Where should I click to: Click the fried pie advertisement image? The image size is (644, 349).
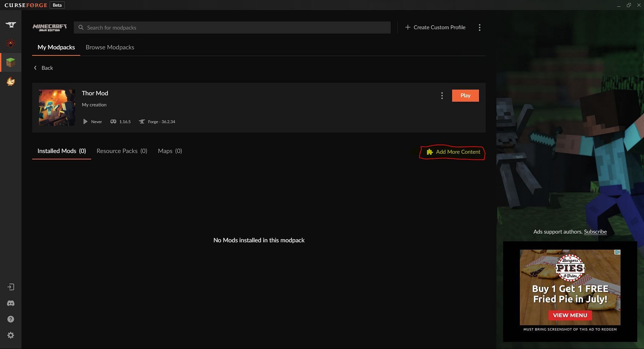point(570,287)
